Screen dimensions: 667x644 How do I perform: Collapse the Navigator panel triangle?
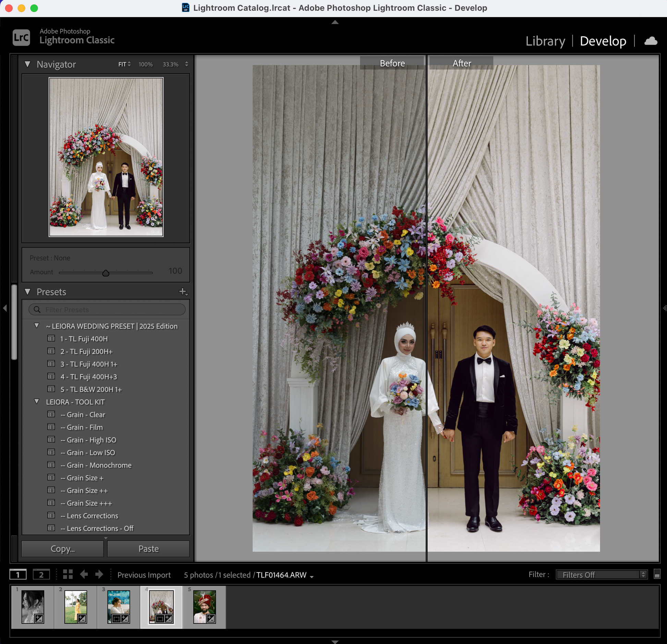coord(28,64)
